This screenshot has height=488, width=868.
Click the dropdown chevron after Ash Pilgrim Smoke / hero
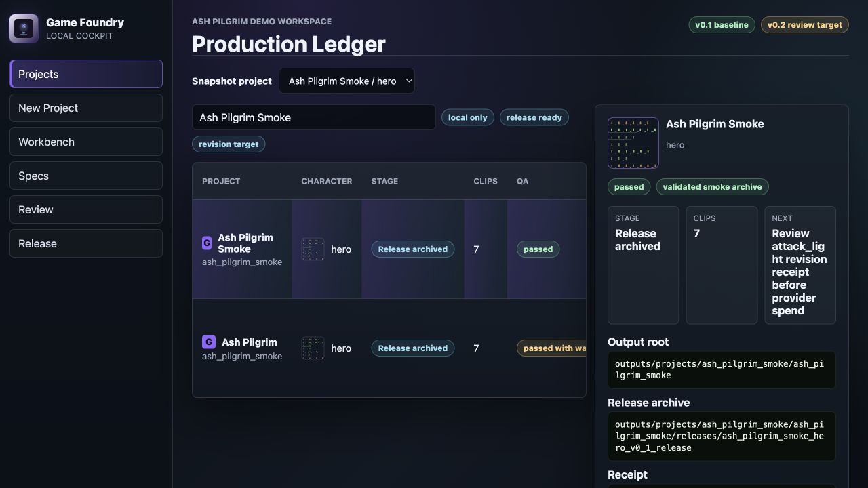click(x=408, y=81)
